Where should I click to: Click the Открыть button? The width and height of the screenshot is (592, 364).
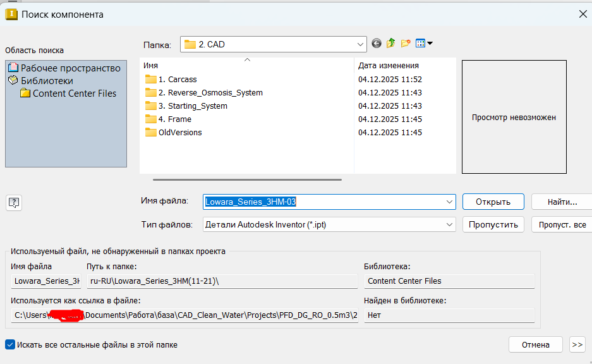(493, 202)
